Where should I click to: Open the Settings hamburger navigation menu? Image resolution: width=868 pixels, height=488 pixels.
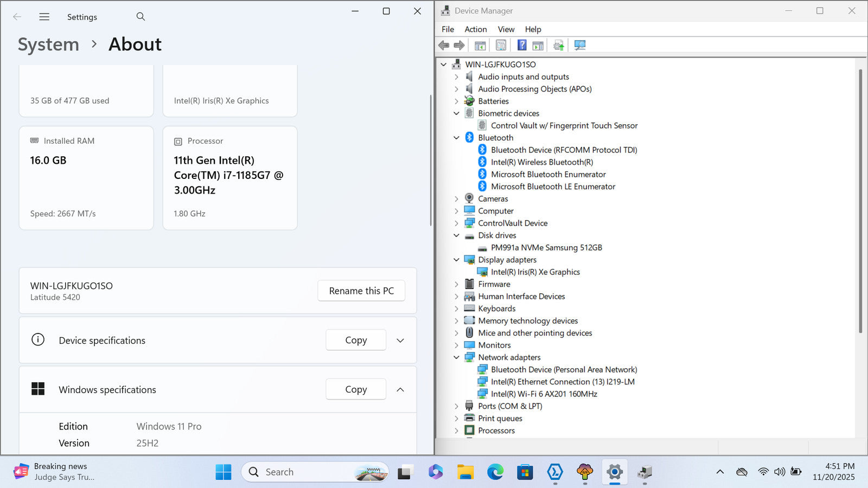(44, 17)
